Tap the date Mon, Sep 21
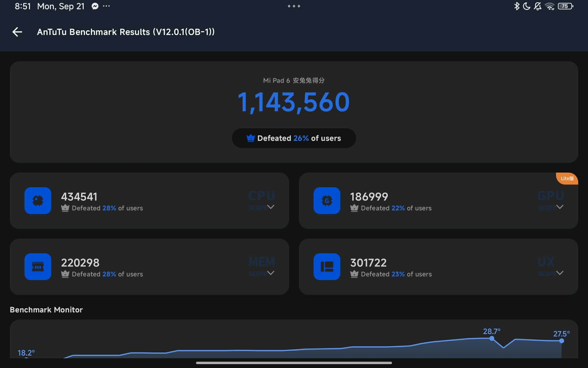Image resolution: width=588 pixels, height=368 pixels. tap(61, 6)
